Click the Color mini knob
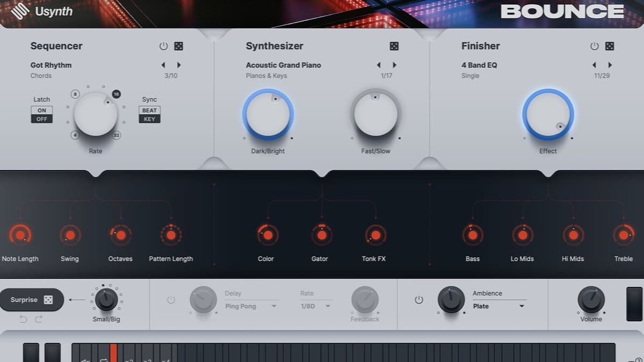 (267, 235)
